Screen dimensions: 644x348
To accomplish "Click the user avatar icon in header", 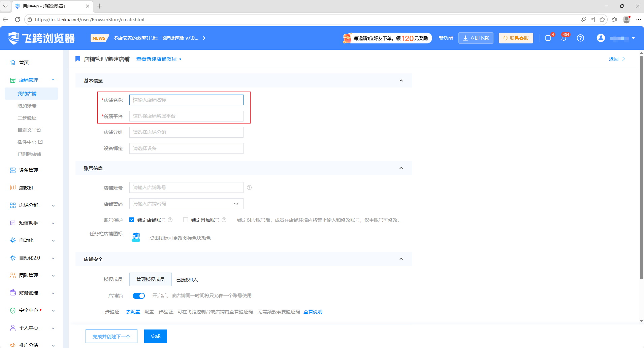I will pos(601,38).
